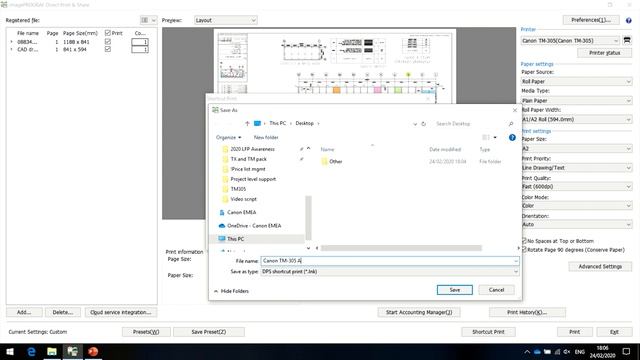The height and width of the screenshot is (360, 640).
Task: Open File Explorer from taskbar
Action: tap(52, 351)
